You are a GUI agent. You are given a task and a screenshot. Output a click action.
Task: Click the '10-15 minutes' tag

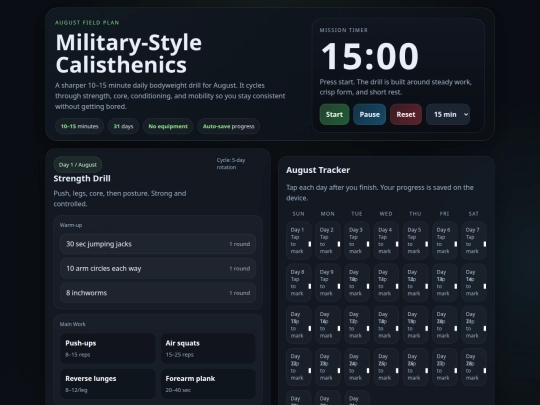80,126
